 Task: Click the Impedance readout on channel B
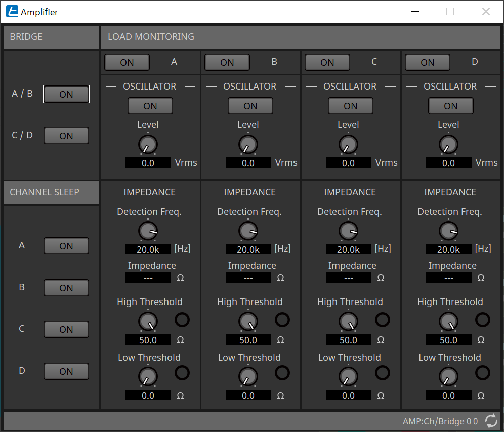248,277
